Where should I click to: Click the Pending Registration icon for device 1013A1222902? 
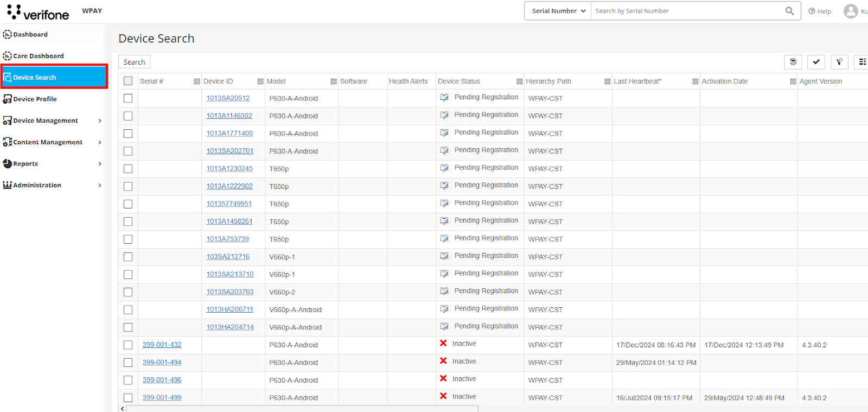(x=444, y=186)
